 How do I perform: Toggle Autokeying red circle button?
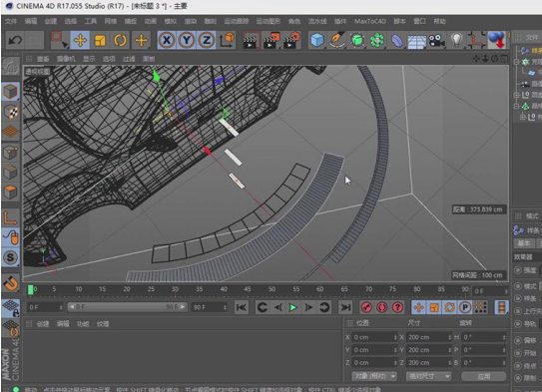[382, 307]
